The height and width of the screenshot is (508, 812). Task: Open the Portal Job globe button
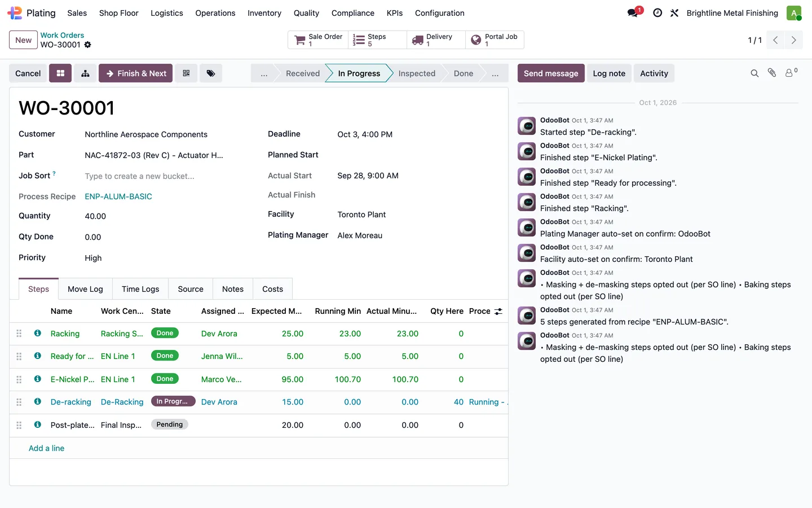[x=495, y=40]
